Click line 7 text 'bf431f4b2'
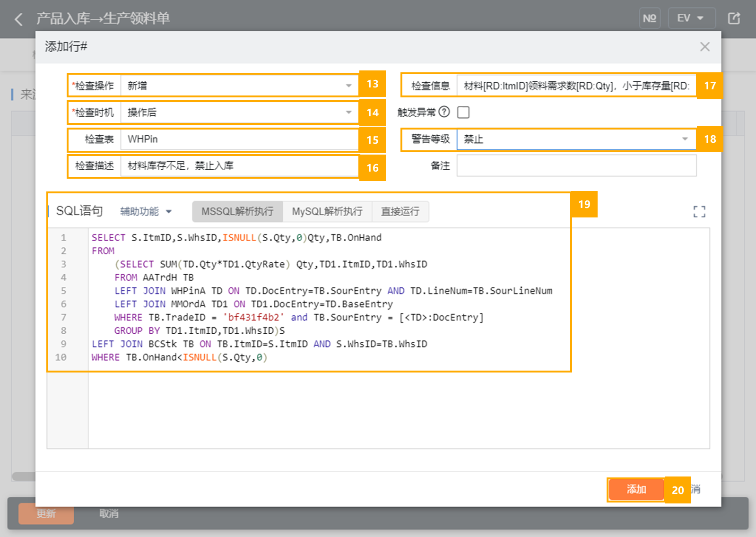This screenshot has height=537, width=756. (254, 317)
